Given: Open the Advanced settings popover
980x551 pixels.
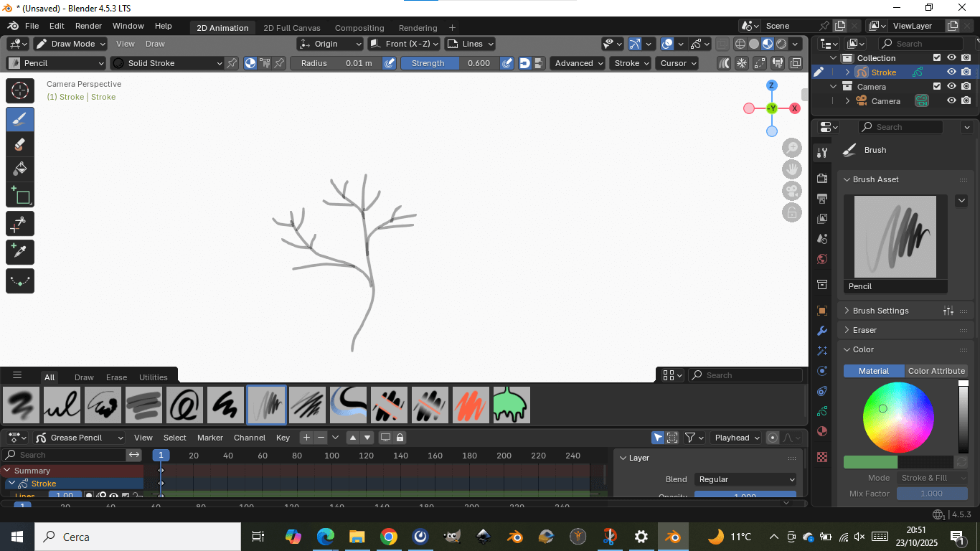Looking at the screenshot, I should [579, 63].
